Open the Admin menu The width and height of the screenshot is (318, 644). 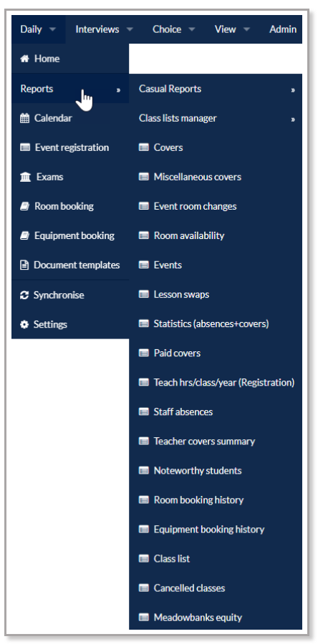(x=283, y=29)
